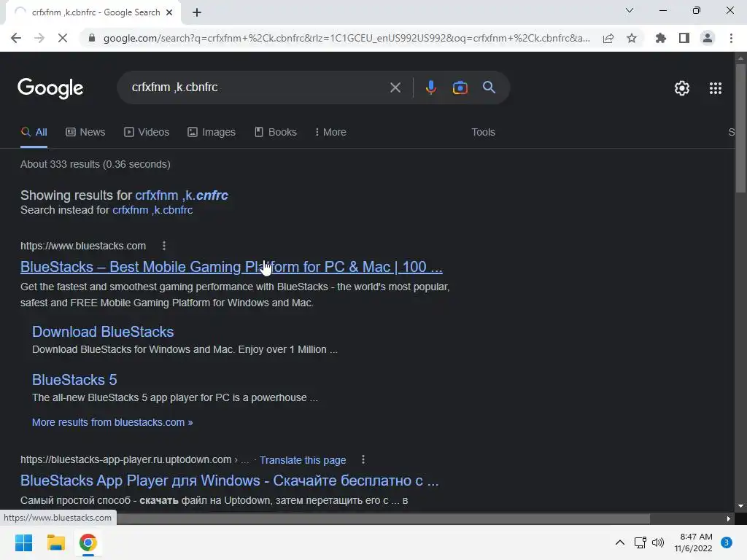The width and height of the screenshot is (747, 560).
Task: Open the Google apps grid
Action: [716, 88]
